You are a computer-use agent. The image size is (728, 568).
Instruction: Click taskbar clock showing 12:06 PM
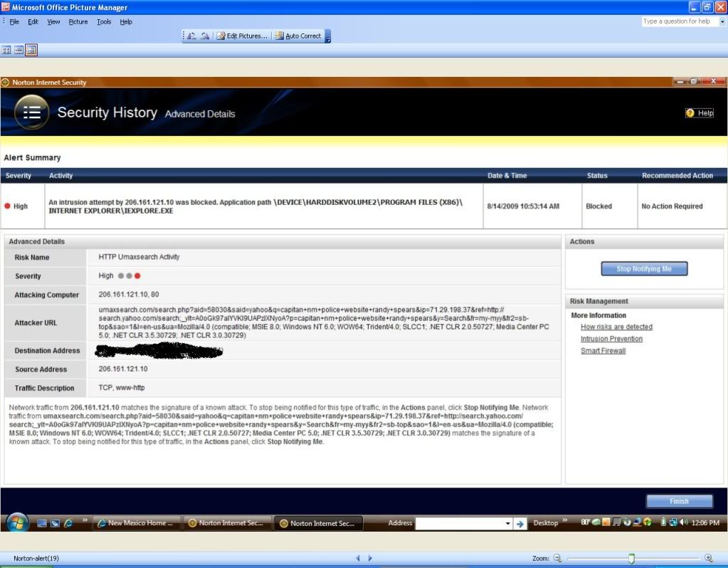click(x=705, y=522)
